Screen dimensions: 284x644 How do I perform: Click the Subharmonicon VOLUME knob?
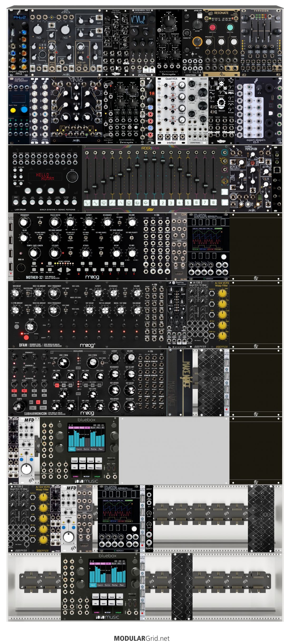coord(130,358)
